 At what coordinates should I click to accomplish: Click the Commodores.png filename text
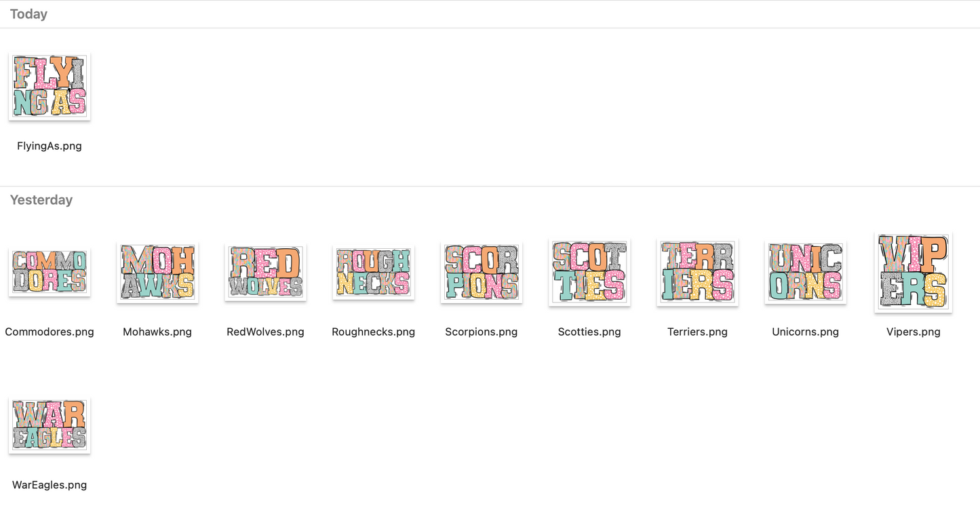tap(50, 332)
